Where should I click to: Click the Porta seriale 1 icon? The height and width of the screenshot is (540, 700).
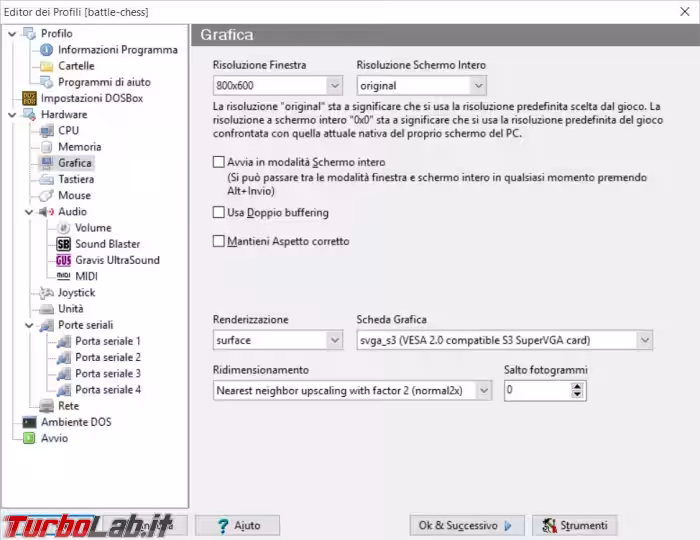coord(63,341)
